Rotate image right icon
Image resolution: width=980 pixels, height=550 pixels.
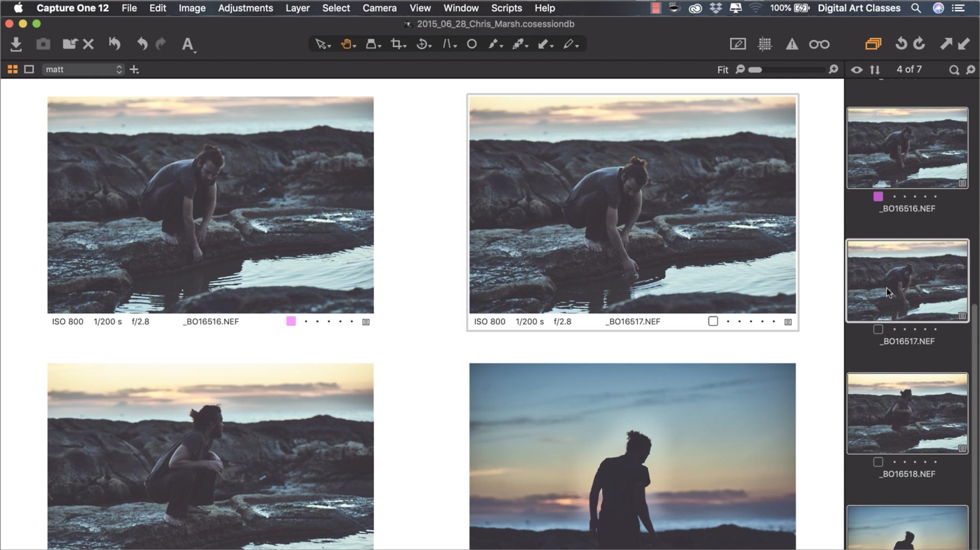(x=919, y=44)
